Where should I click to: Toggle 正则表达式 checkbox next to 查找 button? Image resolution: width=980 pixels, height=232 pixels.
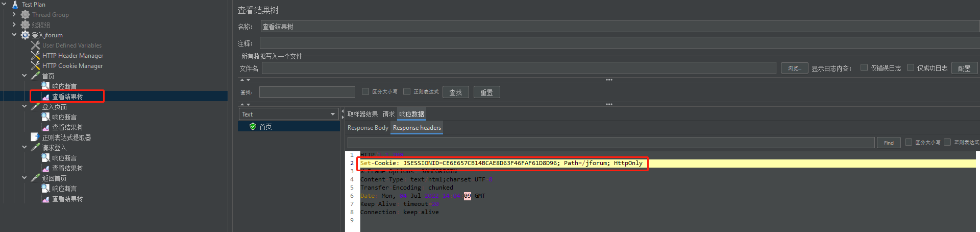[x=407, y=91]
